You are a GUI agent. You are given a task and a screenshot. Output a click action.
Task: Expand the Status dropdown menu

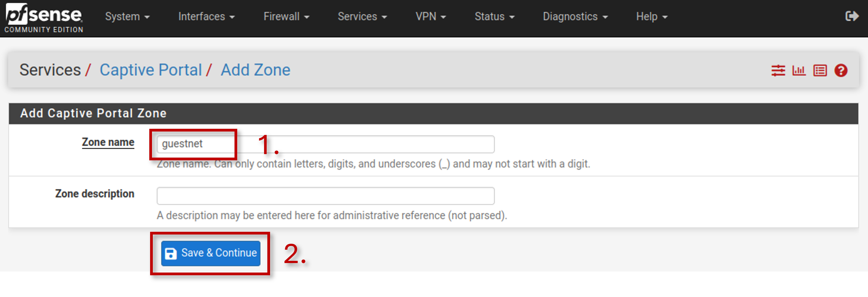tap(494, 17)
